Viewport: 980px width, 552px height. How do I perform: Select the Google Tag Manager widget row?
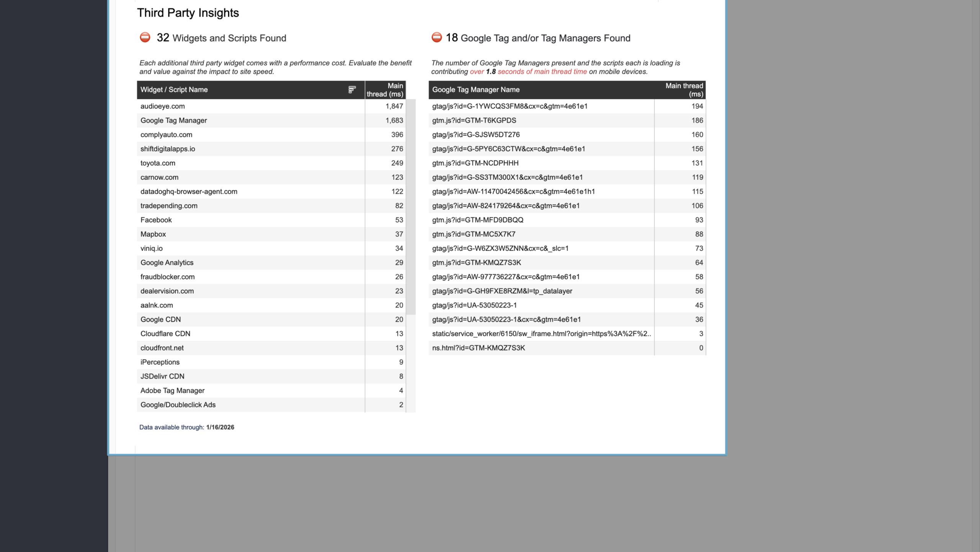click(x=271, y=120)
